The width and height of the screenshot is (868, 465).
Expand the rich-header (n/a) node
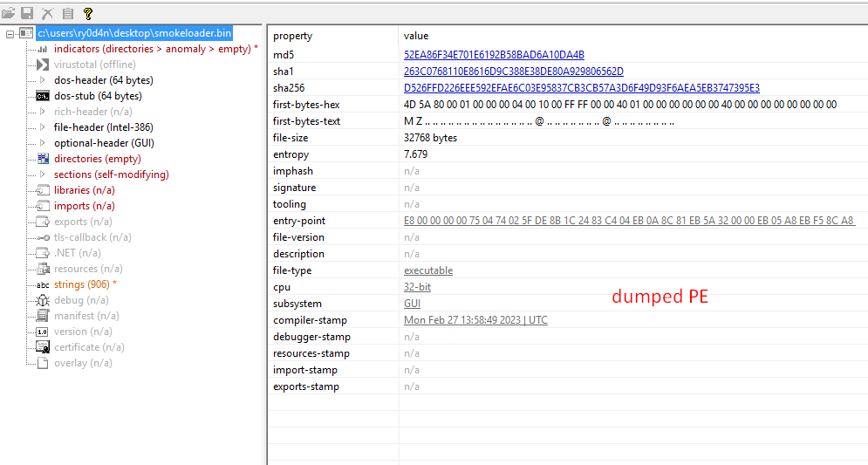(43, 112)
